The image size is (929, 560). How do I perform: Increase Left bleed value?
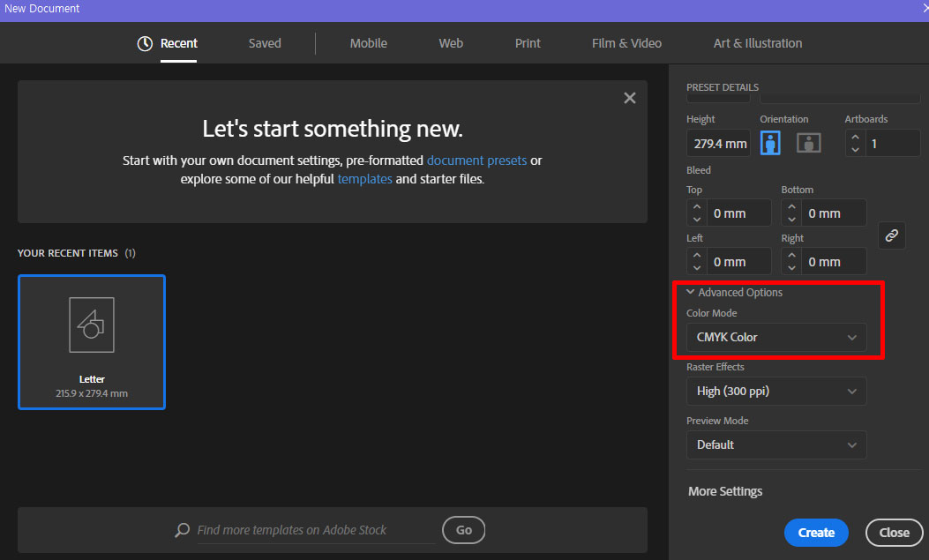click(697, 255)
